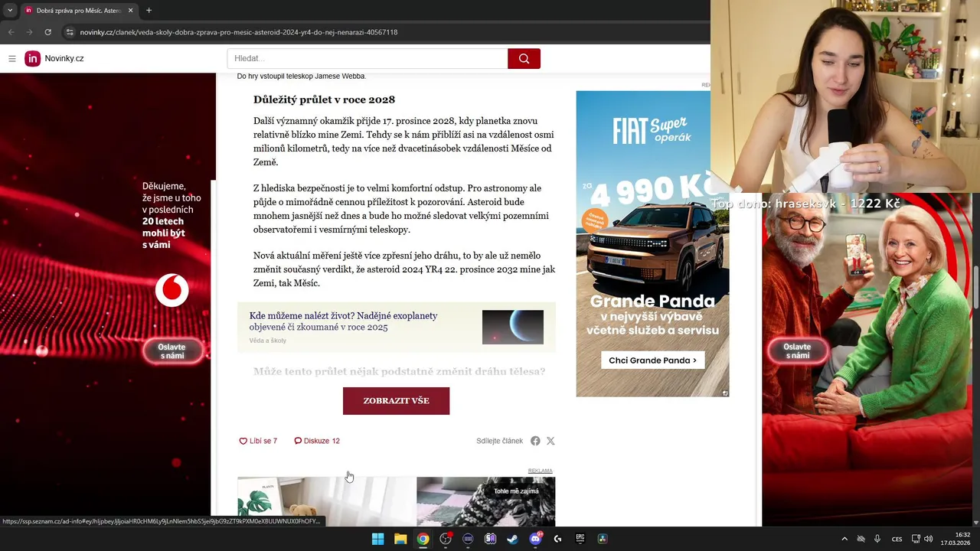The height and width of the screenshot is (551, 980).
Task: Share the article on Facebook
Action: click(x=535, y=441)
